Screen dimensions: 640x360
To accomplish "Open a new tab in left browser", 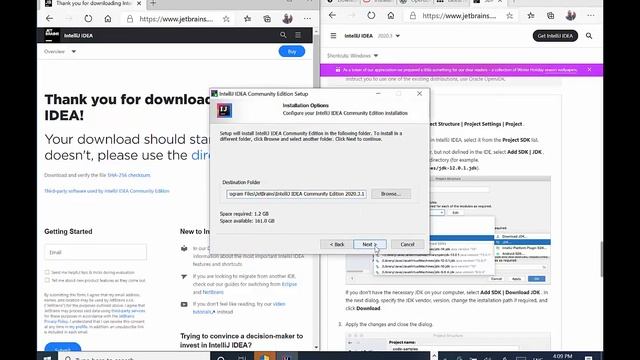I will tap(153, 3).
